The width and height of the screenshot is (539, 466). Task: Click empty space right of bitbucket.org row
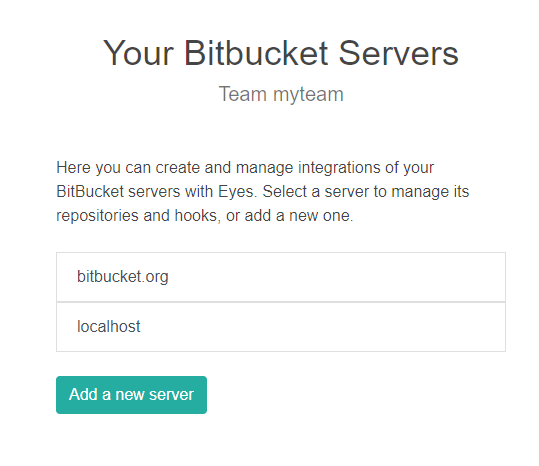pyautogui.click(x=337, y=277)
